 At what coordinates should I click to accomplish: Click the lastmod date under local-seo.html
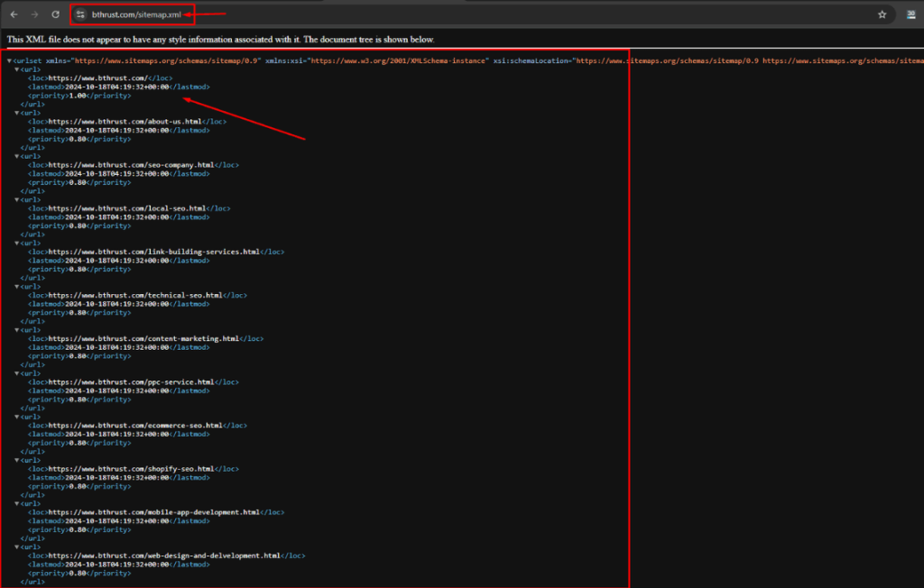click(116, 217)
